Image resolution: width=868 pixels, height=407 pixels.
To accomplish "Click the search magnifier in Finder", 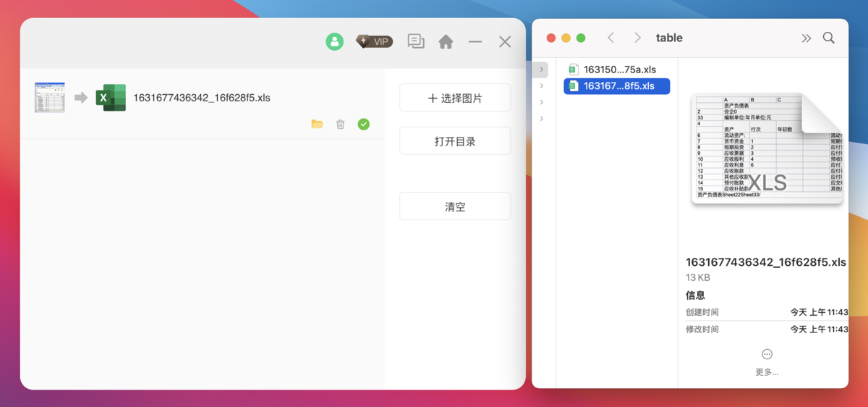I will coord(829,38).
